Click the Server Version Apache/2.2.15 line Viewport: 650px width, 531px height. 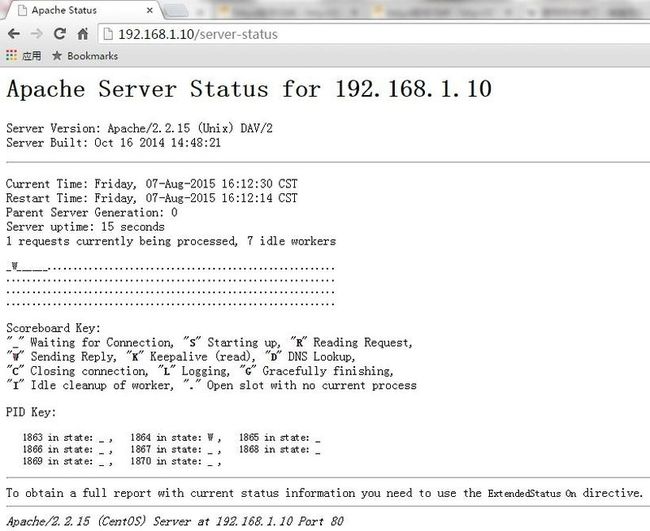(x=139, y=128)
